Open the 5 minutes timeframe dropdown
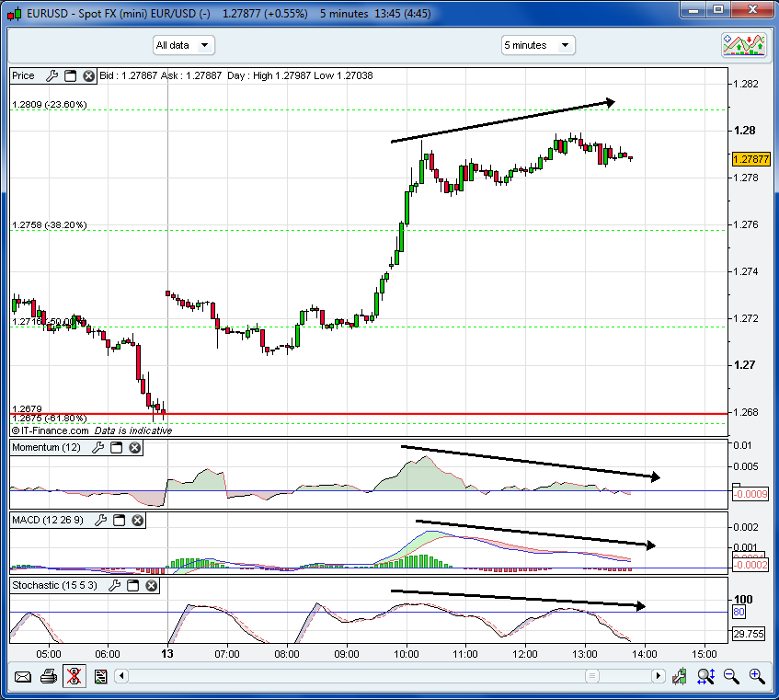This screenshot has width=779, height=700. (x=538, y=45)
